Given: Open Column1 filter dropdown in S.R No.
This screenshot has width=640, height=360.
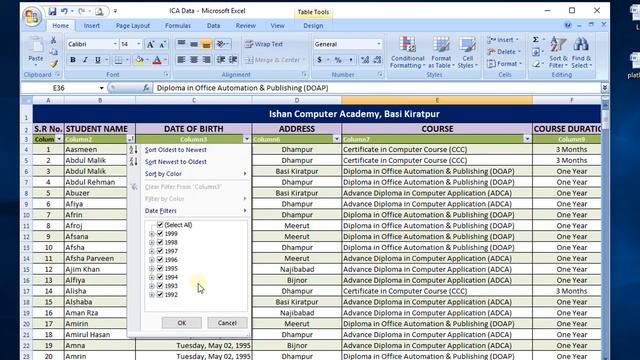Looking at the screenshot, I should pyautogui.click(x=59, y=139).
